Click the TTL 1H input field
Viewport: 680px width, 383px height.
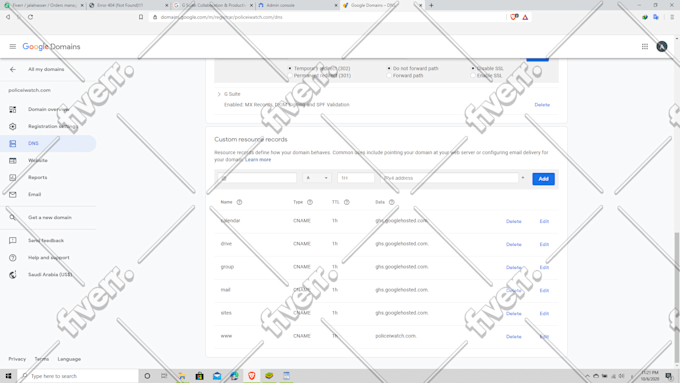tap(356, 178)
